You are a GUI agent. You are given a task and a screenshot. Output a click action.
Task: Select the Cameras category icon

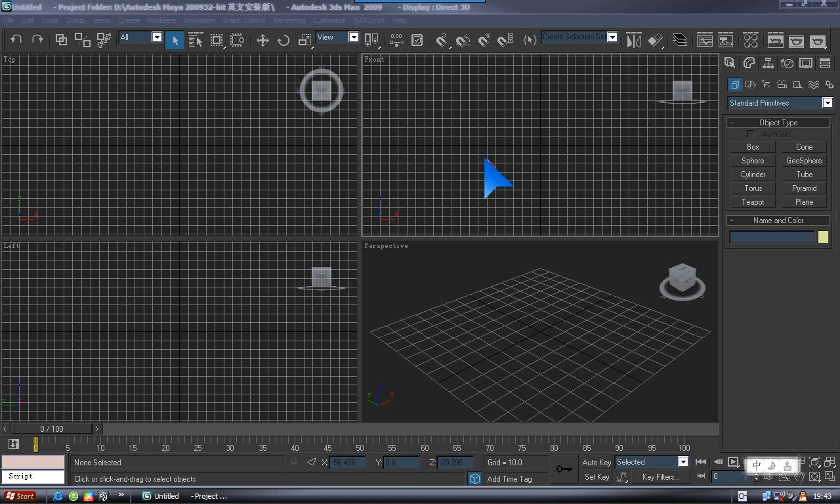point(782,84)
